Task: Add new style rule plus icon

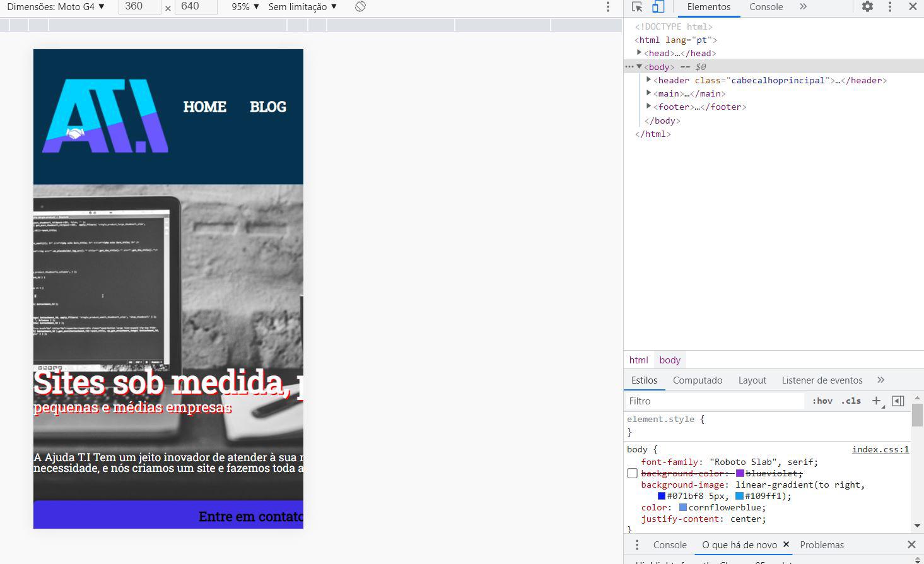Action: point(877,401)
